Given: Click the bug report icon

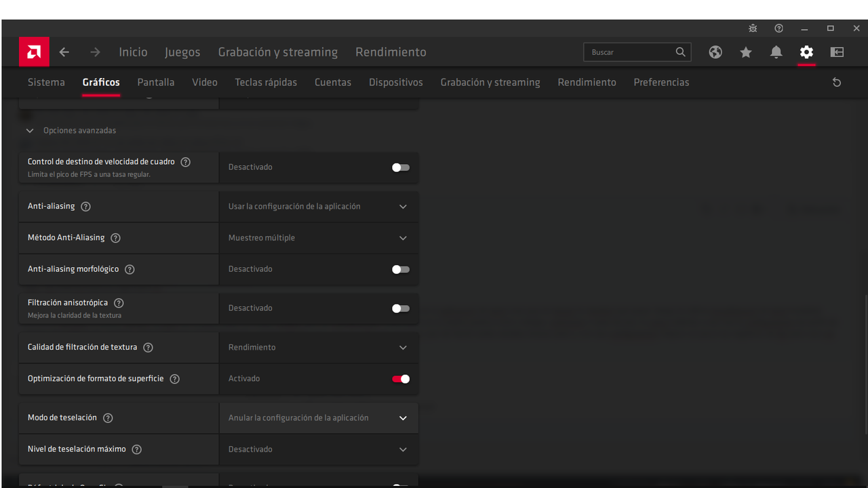Looking at the screenshot, I should pos(753,28).
